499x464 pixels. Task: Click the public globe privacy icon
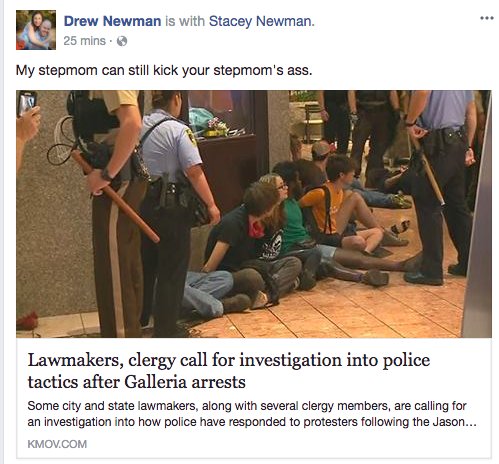[x=122, y=41]
